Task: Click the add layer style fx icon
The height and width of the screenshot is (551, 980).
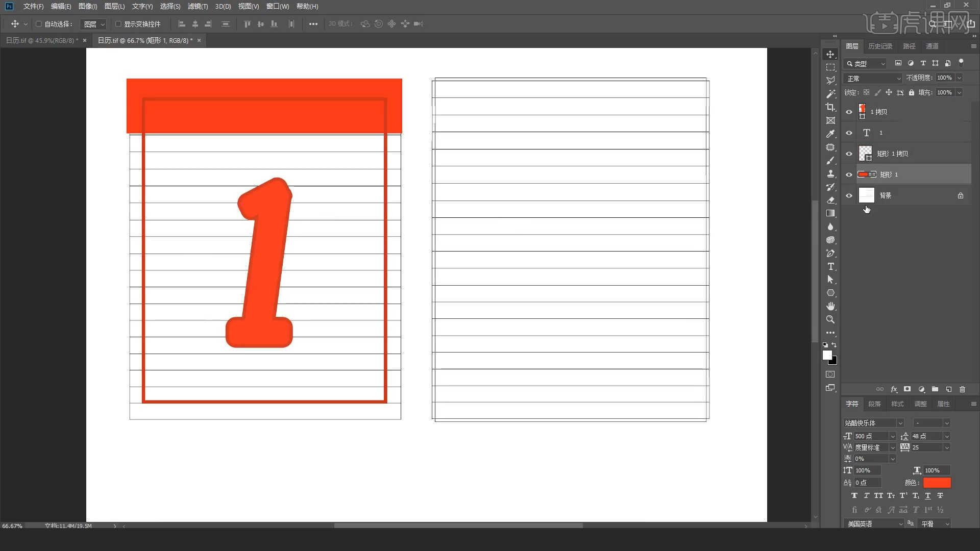Action: (x=894, y=389)
